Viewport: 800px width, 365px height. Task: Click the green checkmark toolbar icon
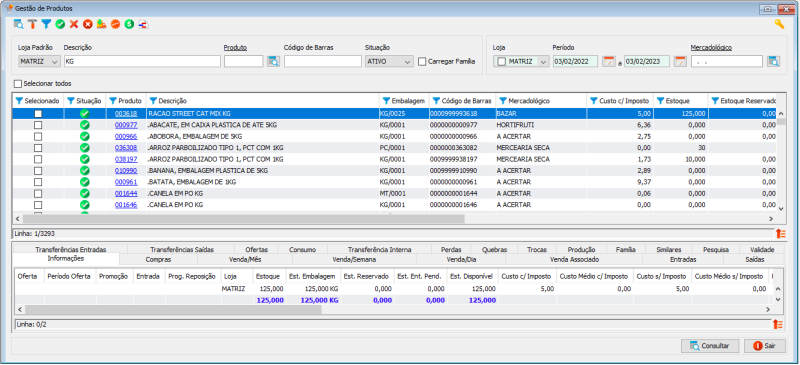60,24
